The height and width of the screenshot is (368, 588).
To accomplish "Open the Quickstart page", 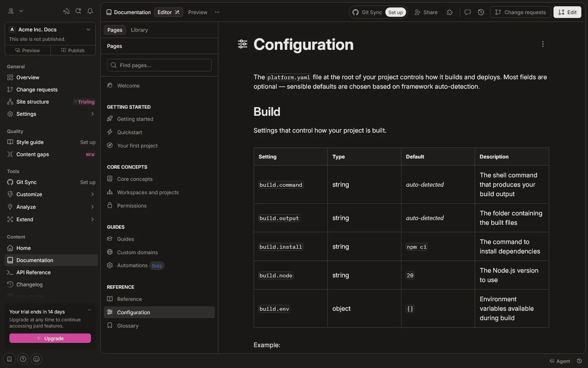I will pos(159,132).
